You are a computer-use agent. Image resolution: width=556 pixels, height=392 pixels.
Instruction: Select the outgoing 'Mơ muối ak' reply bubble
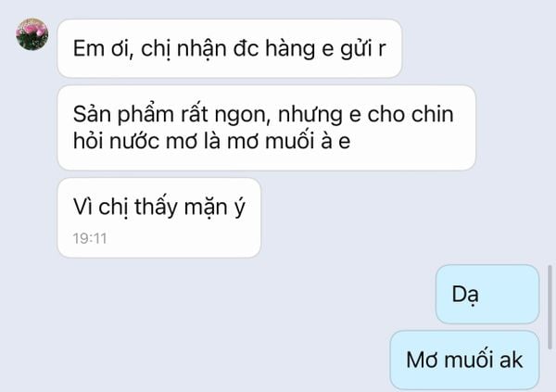pyautogui.click(x=464, y=360)
